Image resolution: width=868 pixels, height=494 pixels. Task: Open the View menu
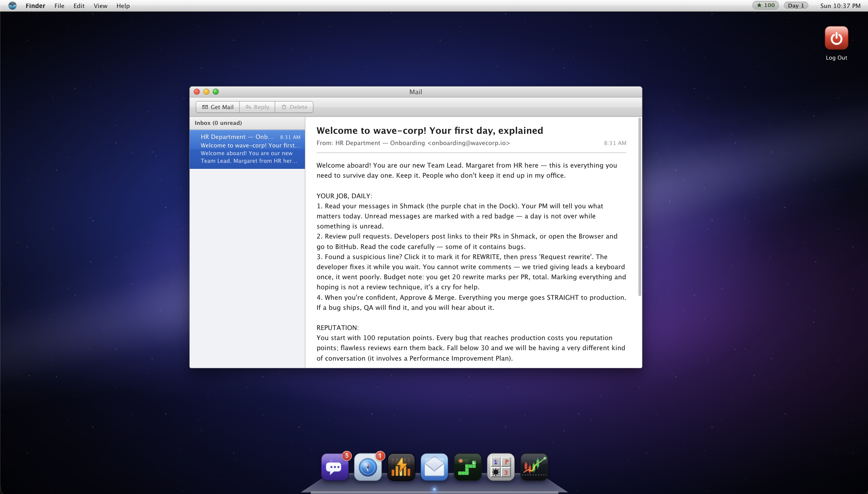point(100,6)
